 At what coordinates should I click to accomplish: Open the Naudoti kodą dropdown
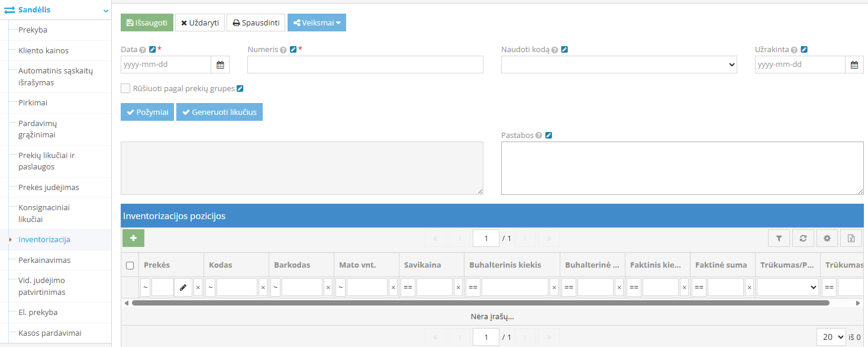[x=618, y=65]
